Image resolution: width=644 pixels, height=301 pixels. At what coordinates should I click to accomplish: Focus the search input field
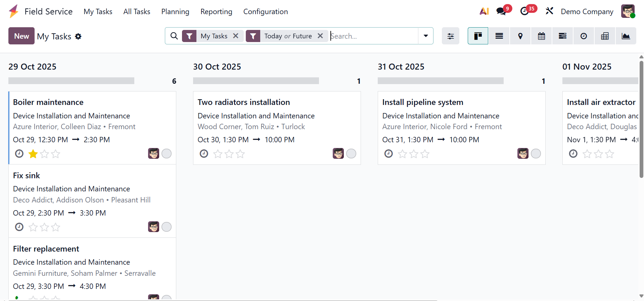pyautogui.click(x=373, y=36)
